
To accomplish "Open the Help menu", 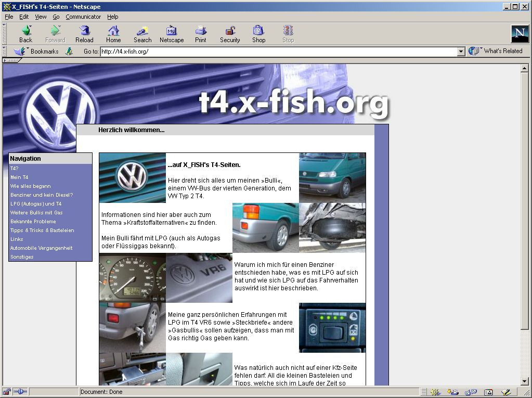I will click(x=113, y=17).
